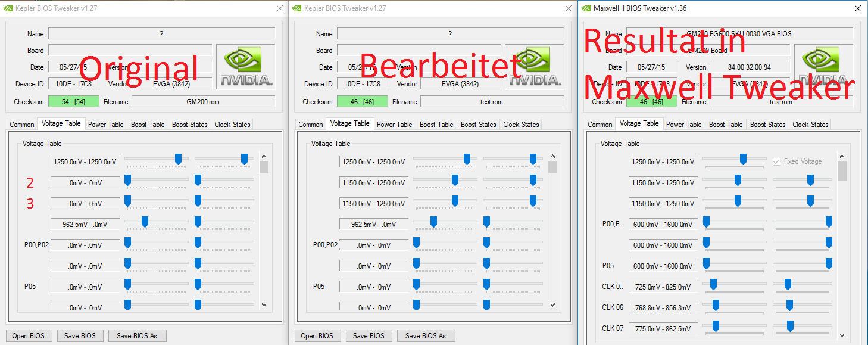Click the P05 label in the middle window
Viewport: 868px width, 345px height.
[319, 286]
